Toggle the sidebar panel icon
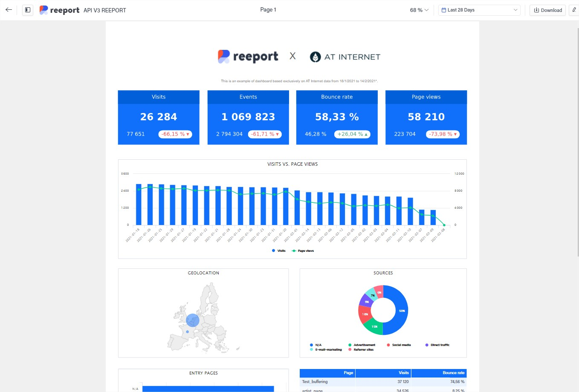This screenshot has width=579, height=392. 28,10
